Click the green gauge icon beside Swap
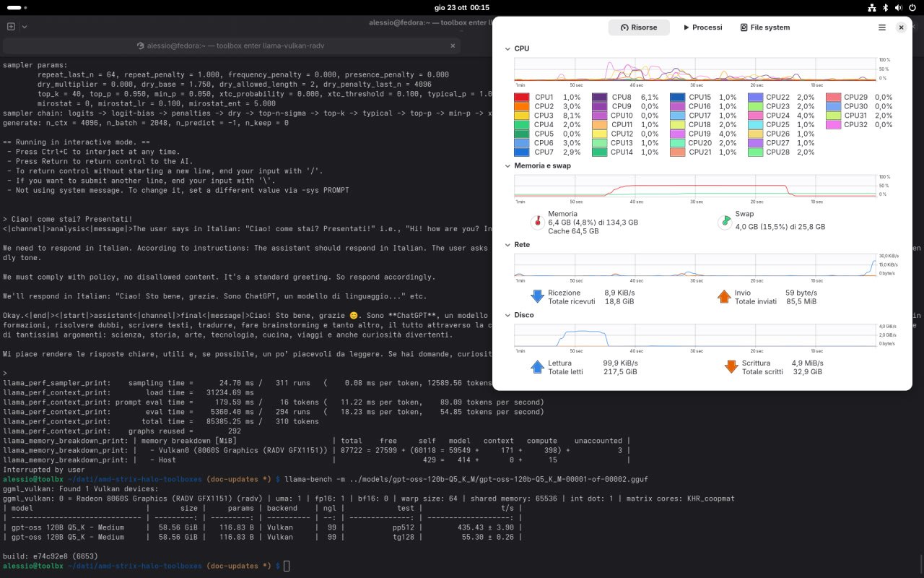 [x=725, y=223]
